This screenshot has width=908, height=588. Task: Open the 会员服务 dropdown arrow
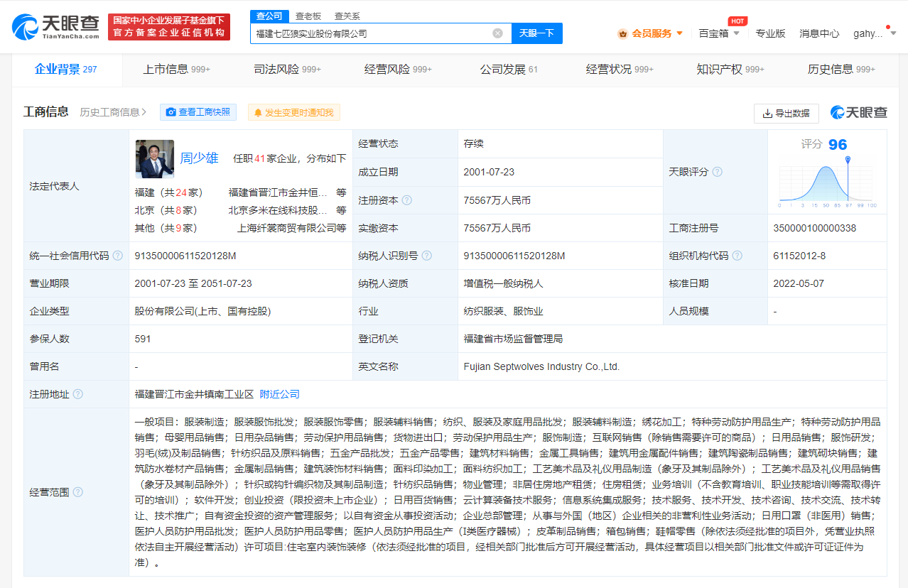tap(679, 33)
